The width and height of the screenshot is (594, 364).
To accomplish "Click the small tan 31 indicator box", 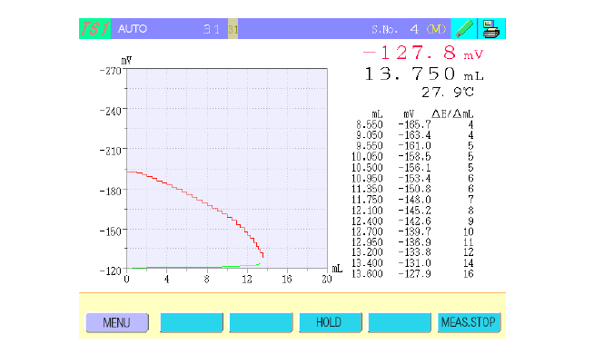I will pyautogui.click(x=233, y=29).
